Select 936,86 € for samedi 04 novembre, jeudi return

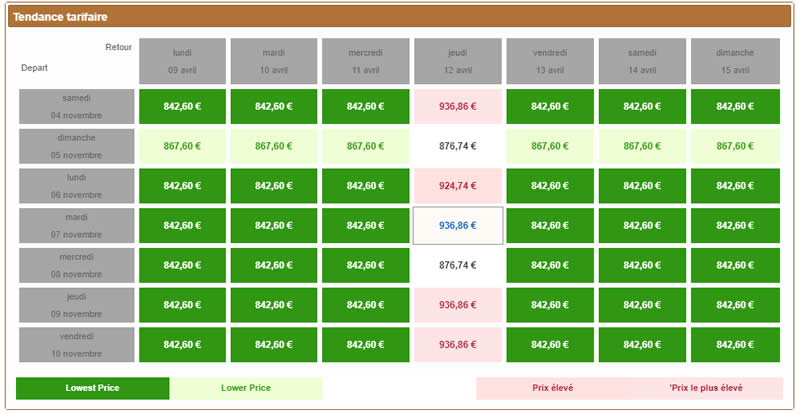pos(458,106)
